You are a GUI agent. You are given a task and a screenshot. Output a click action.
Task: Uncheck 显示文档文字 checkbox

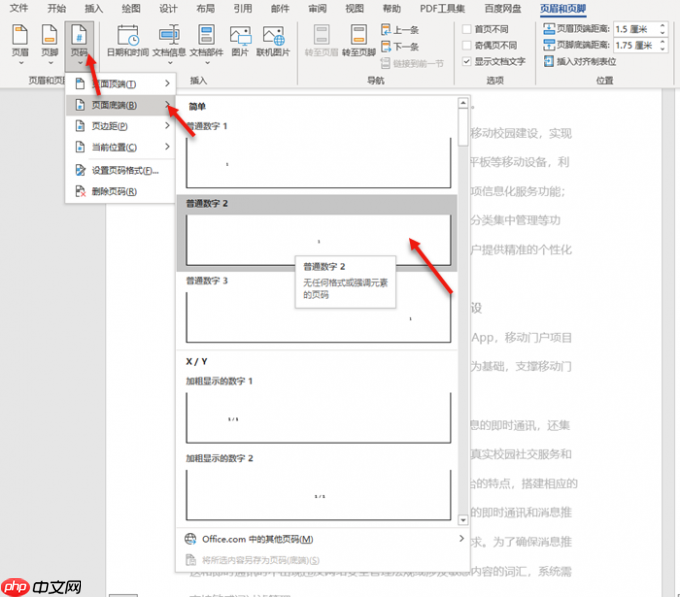(x=467, y=61)
